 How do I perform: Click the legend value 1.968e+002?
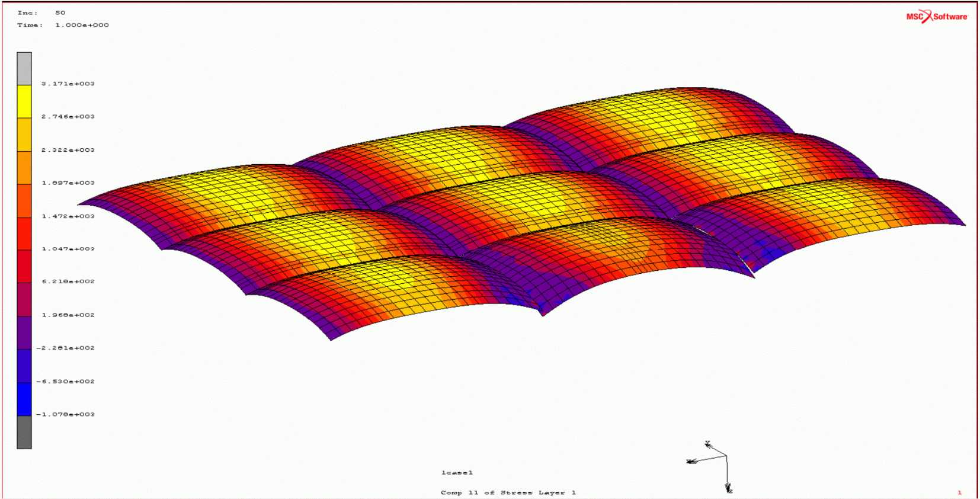(68, 315)
